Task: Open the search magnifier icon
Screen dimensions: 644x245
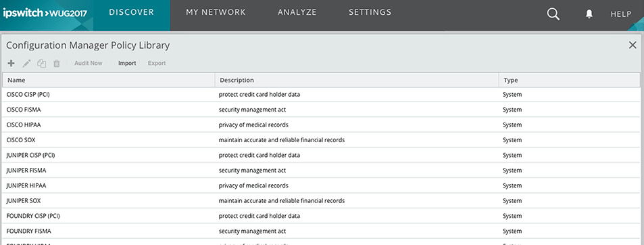Action: pyautogui.click(x=553, y=14)
